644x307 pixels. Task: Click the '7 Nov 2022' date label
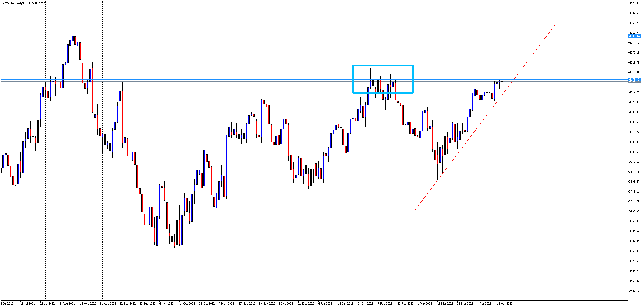226,304
